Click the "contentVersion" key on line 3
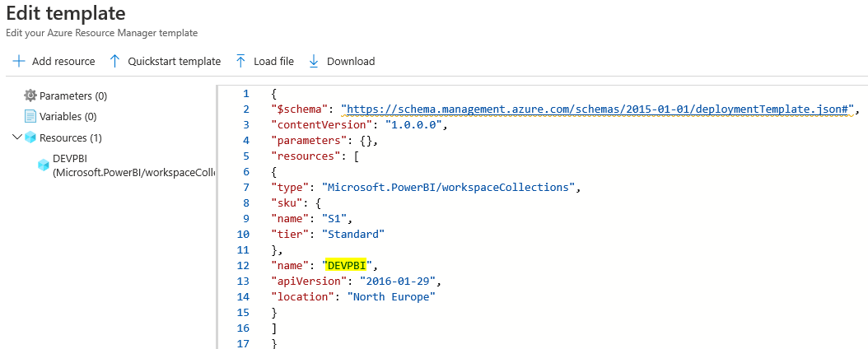This screenshot has height=349, width=868. [x=320, y=125]
